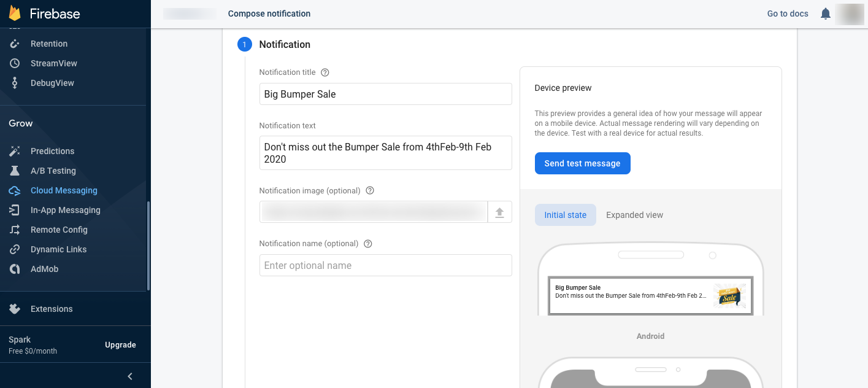868x388 pixels.
Task: Open notifications bell icon
Action: [826, 14]
